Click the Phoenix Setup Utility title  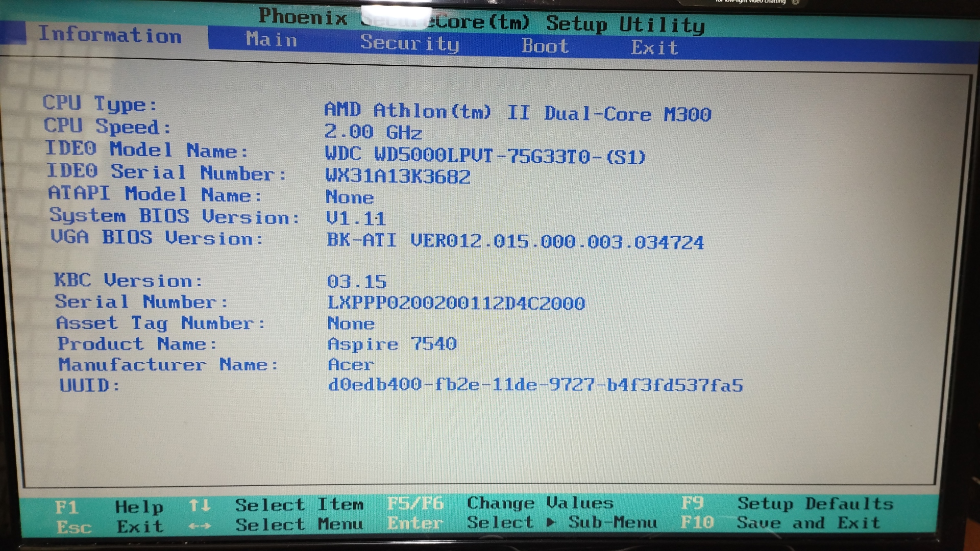[x=481, y=20]
